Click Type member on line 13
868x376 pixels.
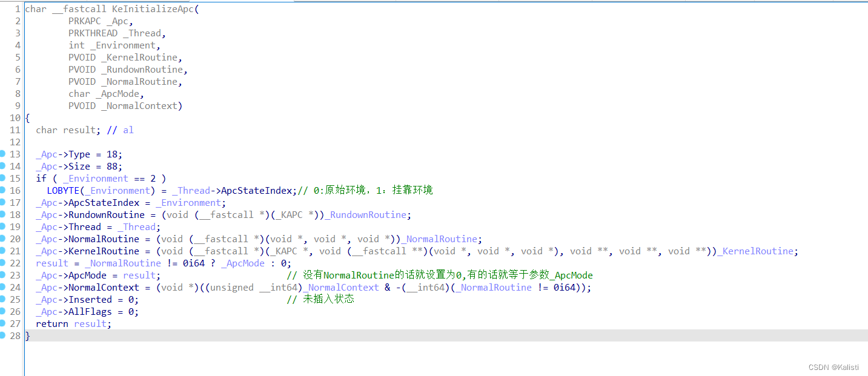(x=79, y=154)
